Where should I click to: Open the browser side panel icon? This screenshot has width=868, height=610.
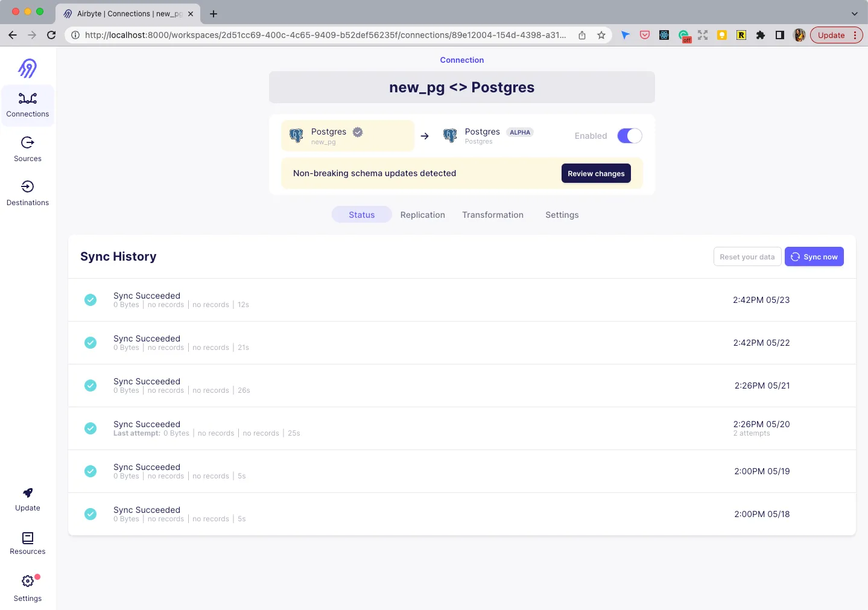(x=780, y=35)
